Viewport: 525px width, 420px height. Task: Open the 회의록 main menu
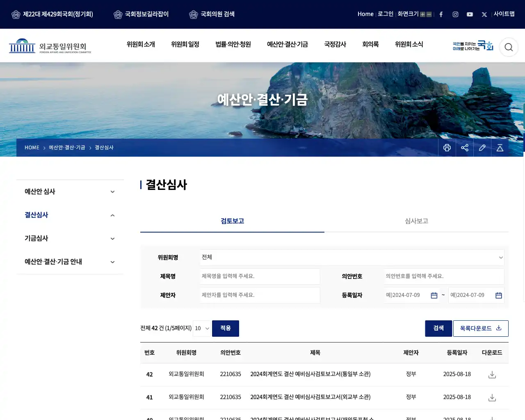[x=370, y=44]
